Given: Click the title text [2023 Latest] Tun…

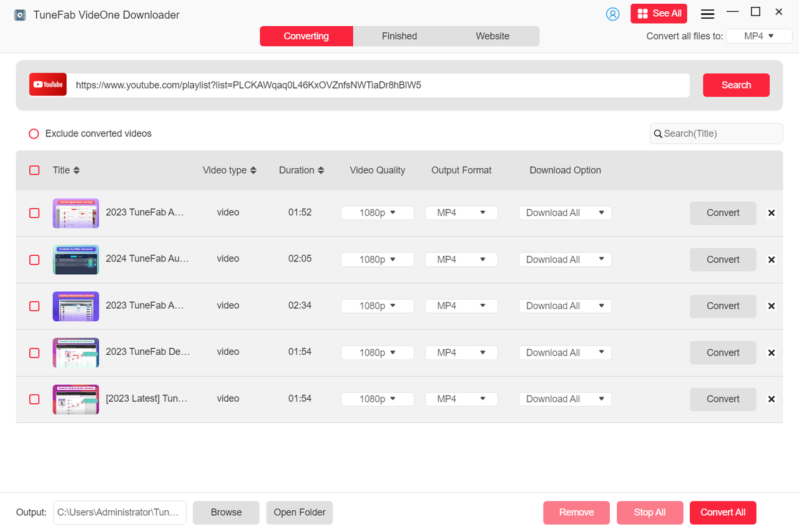Looking at the screenshot, I should tap(147, 399).
